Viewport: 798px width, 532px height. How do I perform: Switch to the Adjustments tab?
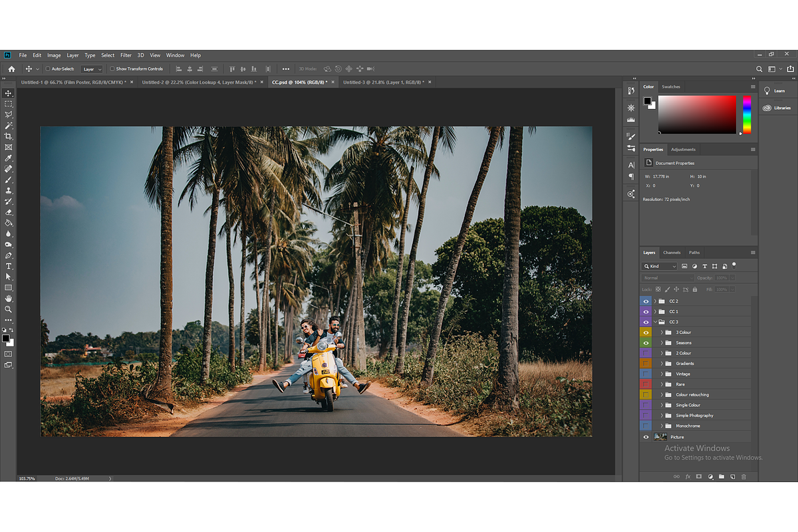683,150
